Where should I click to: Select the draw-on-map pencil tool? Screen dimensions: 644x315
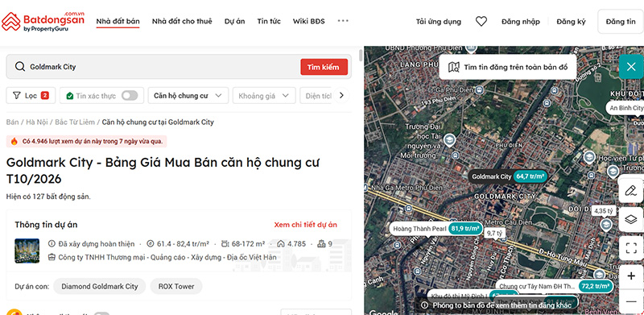click(630, 190)
